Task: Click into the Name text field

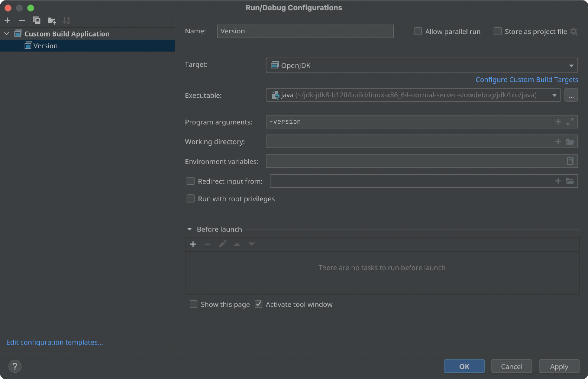Action: [x=305, y=31]
